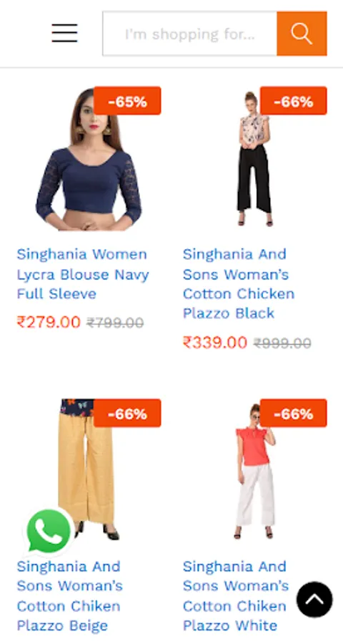Viewport: 343px width, 644px height.
Task: Click the search field "I'm shopping for..."
Action: [x=190, y=34]
